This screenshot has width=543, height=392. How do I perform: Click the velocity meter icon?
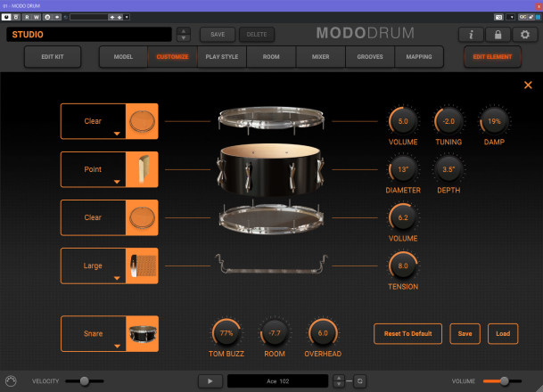pyautogui.click(x=12, y=380)
